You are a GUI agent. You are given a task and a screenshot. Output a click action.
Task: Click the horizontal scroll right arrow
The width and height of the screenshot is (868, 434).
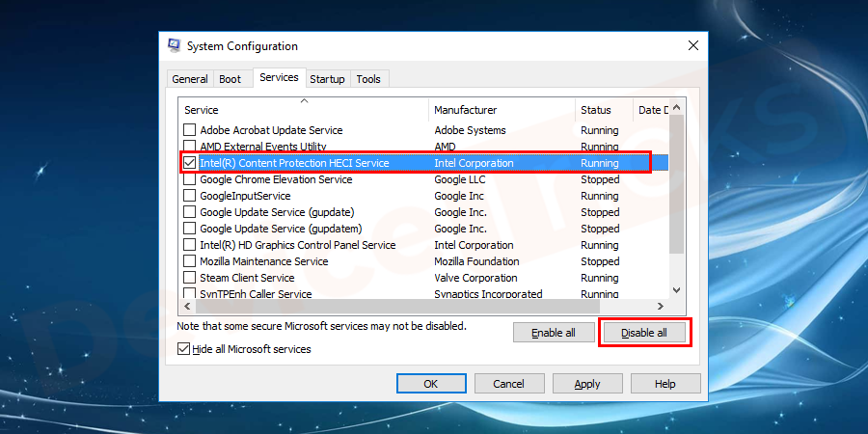point(660,306)
